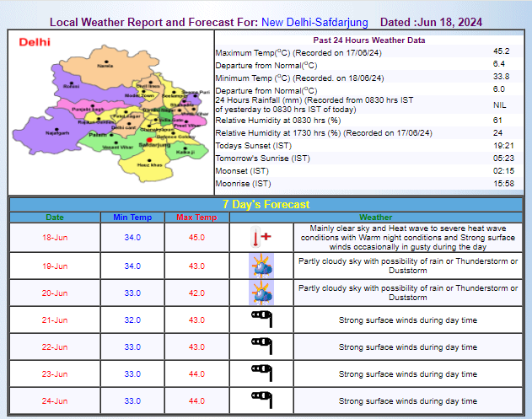
Task: Click the Date column header
Action: coord(54,218)
